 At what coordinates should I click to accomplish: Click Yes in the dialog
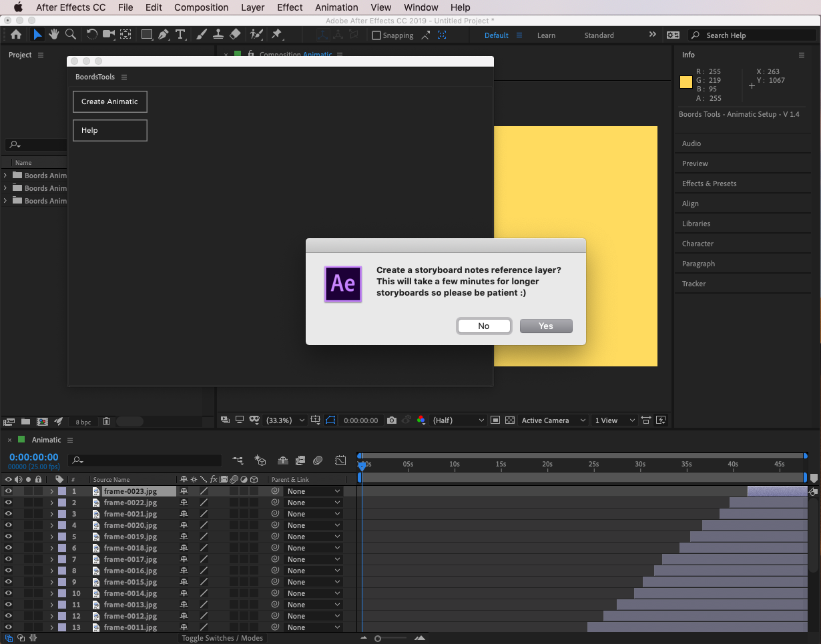pyautogui.click(x=546, y=326)
